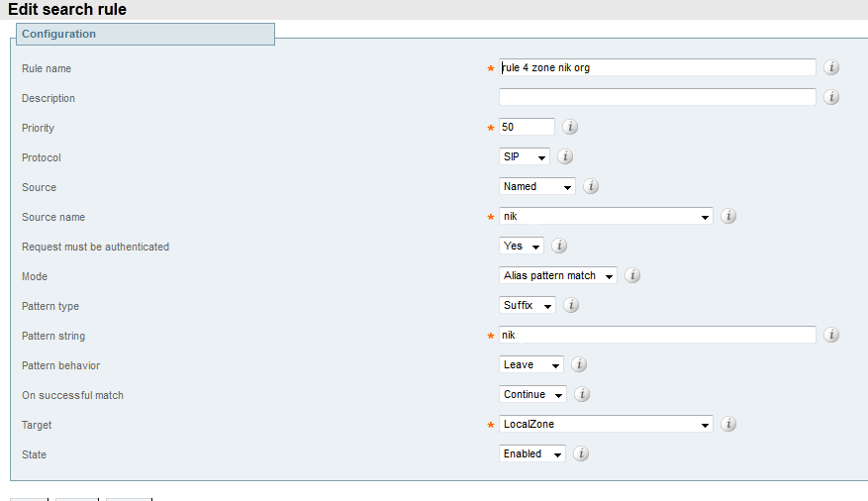Screen dimensions: 868x501
Task: Click the info icon beside the Mode dropdown
Action: click(632, 275)
